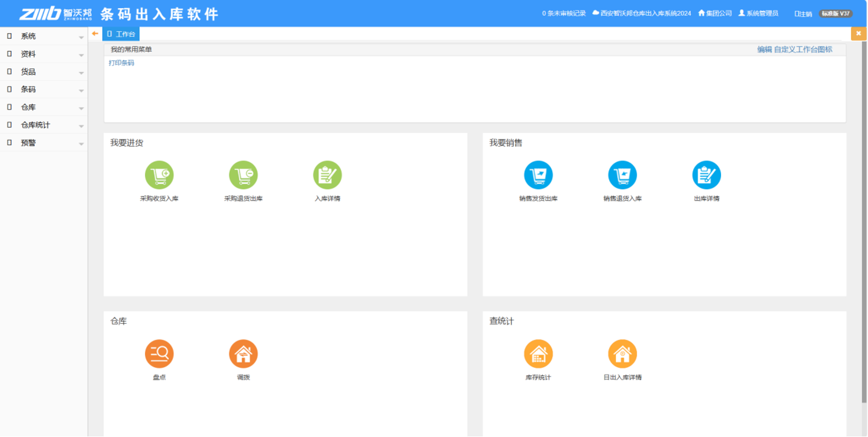The height and width of the screenshot is (437, 868).
Task: Expand the 系统 sidebar menu
Action: click(44, 36)
